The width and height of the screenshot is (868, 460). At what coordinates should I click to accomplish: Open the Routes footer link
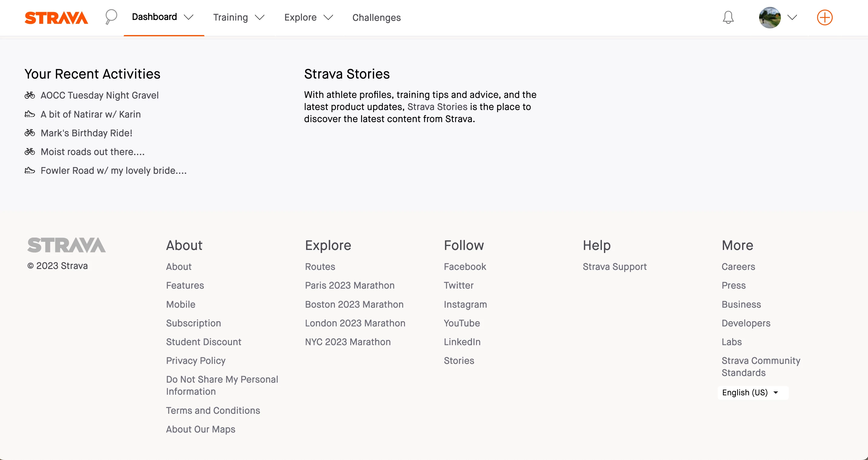coord(320,267)
